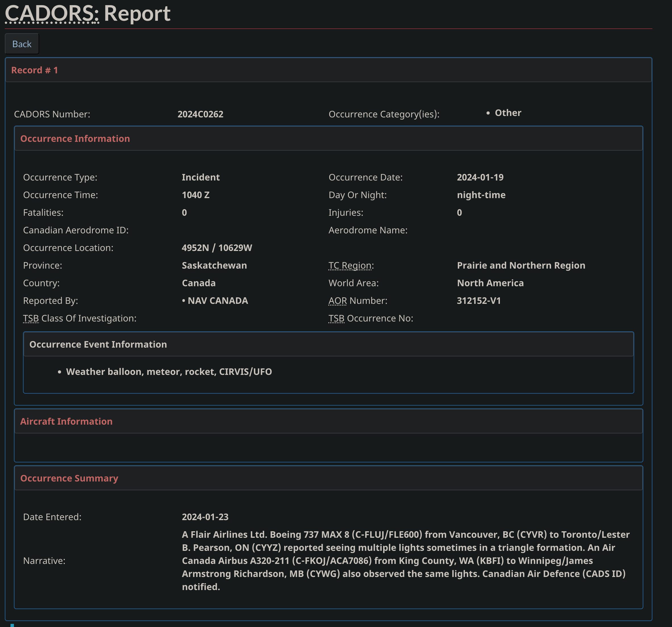Click the Occurrence Summary section header
The width and height of the screenshot is (672, 627).
(69, 478)
